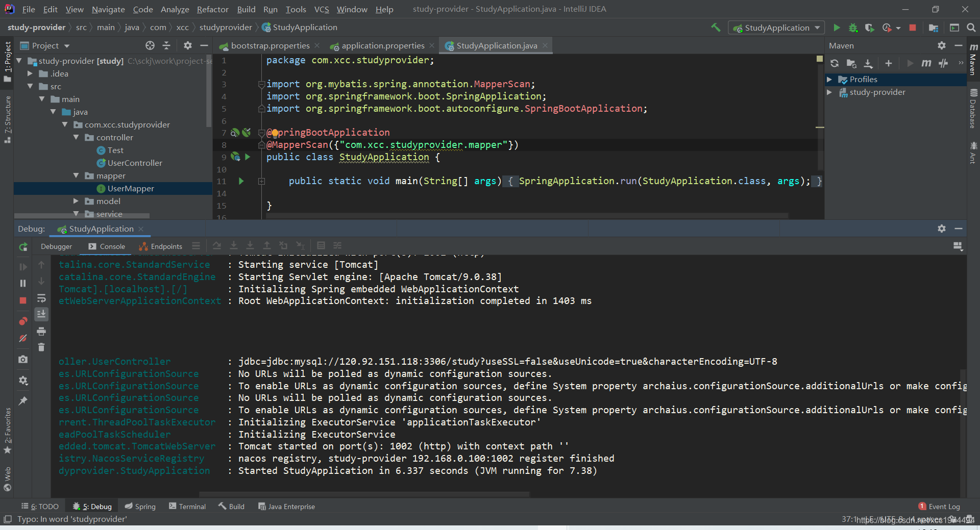Run StudyApplication with the green play icon
The image size is (980, 530).
coord(837,28)
